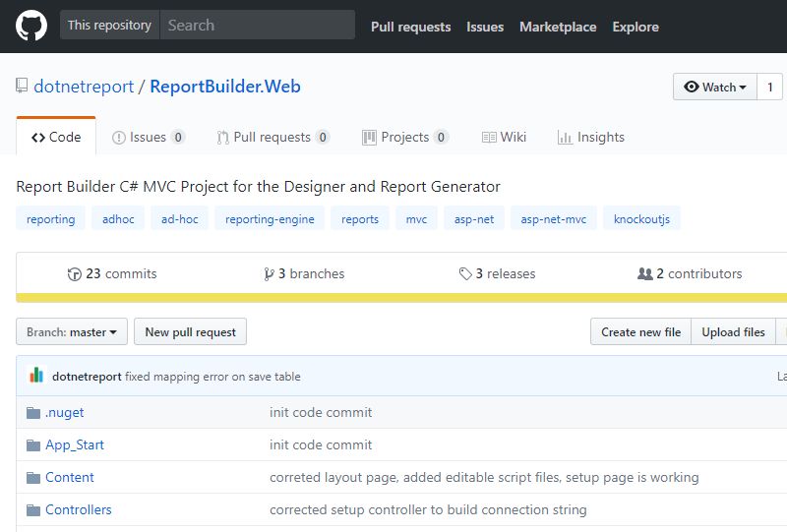Select the mvc topic tag
Viewport: 787px width, 532px height.
click(x=416, y=219)
